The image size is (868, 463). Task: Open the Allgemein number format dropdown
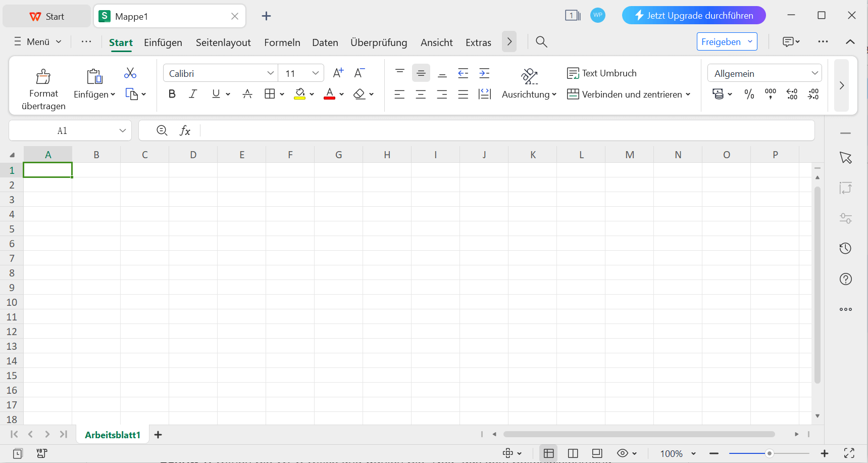764,73
